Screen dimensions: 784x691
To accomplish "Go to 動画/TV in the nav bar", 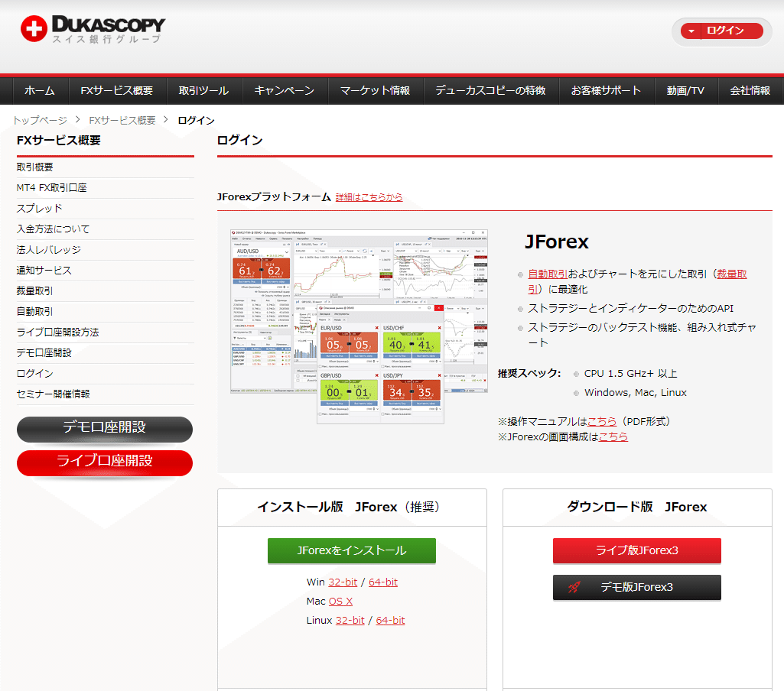I will point(685,90).
